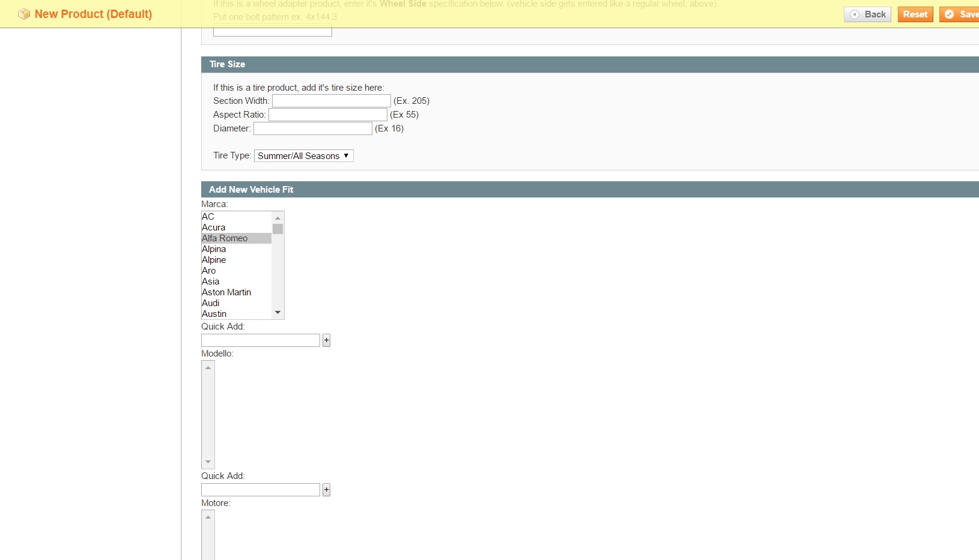Screen dimensions: 979x560
Task: Click the Back button
Action: pos(867,14)
